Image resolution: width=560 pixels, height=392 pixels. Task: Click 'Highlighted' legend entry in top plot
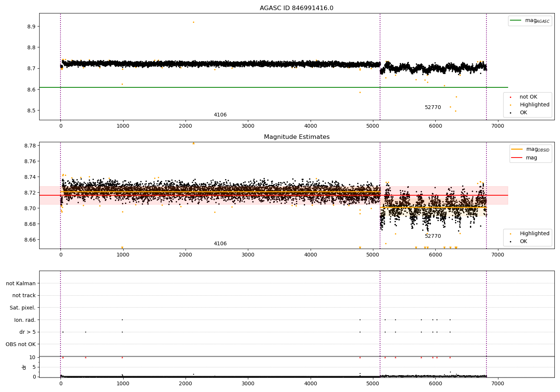pyautogui.click(x=530, y=105)
